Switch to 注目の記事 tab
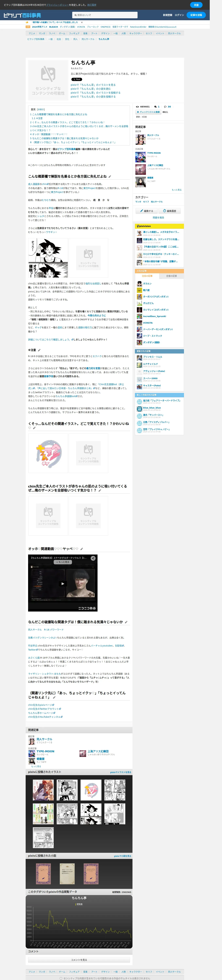 pos(147,276)
